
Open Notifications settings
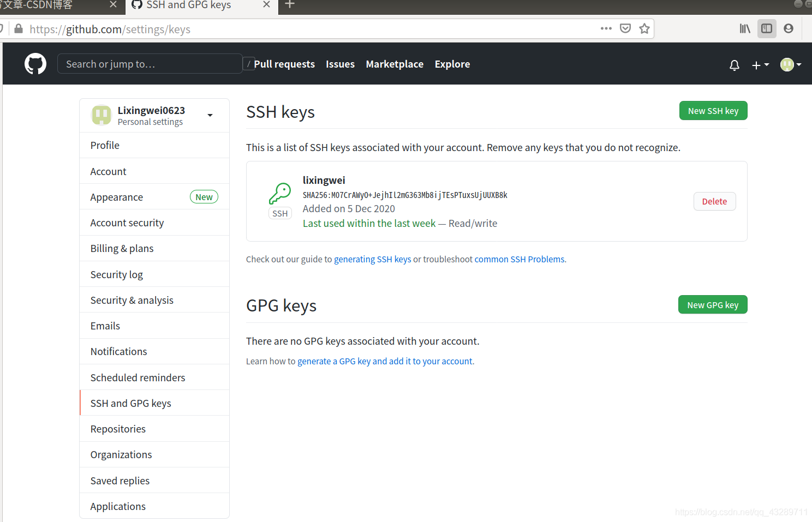coord(154,351)
